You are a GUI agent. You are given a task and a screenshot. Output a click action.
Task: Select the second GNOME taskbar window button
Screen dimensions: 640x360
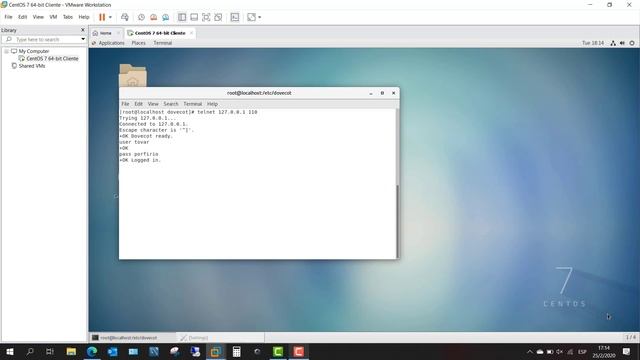[x=221, y=338]
